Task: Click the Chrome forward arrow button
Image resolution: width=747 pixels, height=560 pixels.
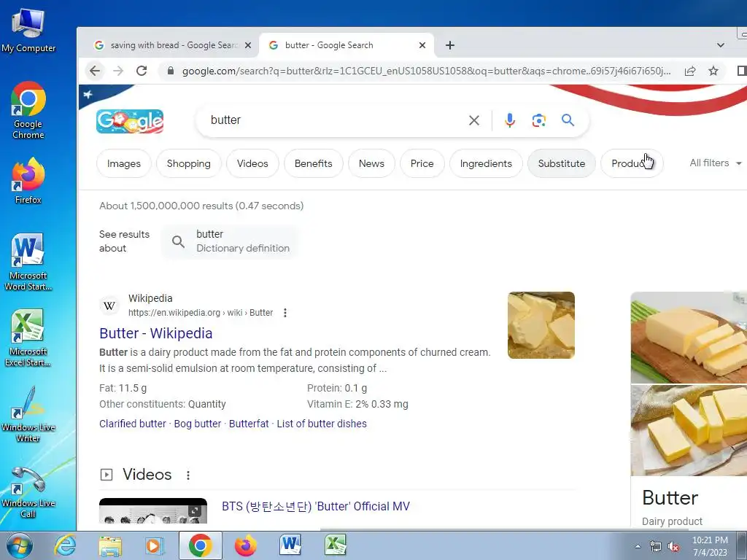Action: tap(118, 71)
